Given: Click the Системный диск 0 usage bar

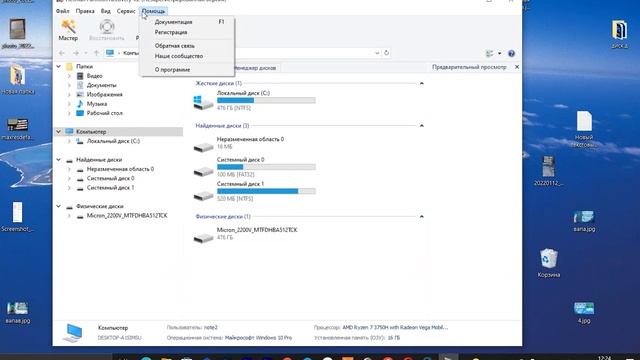Looking at the screenshot, I should [x=266, y=167].
